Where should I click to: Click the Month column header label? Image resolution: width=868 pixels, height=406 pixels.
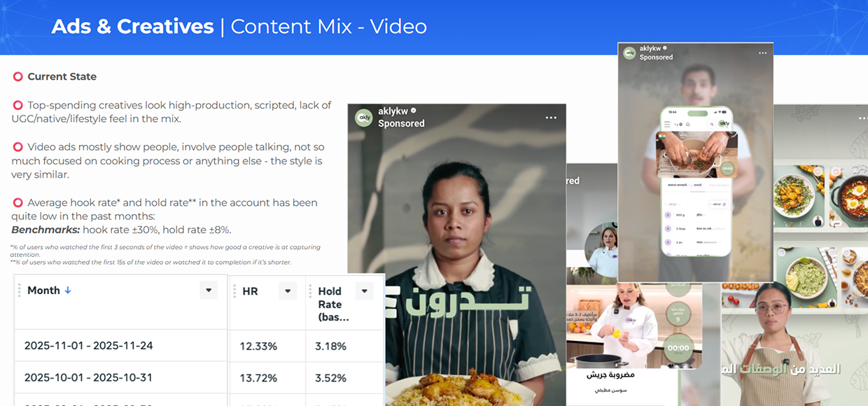click(43, 290)
